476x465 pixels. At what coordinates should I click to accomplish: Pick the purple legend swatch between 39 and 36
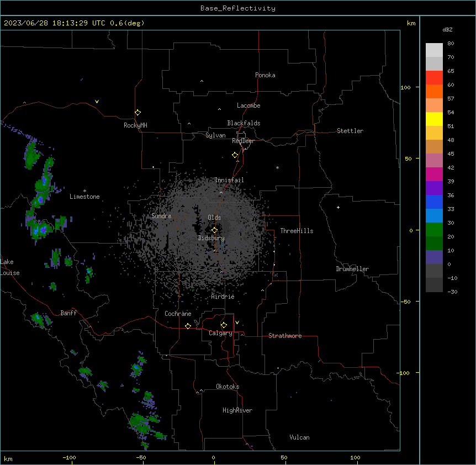click(x=434, y=188)
